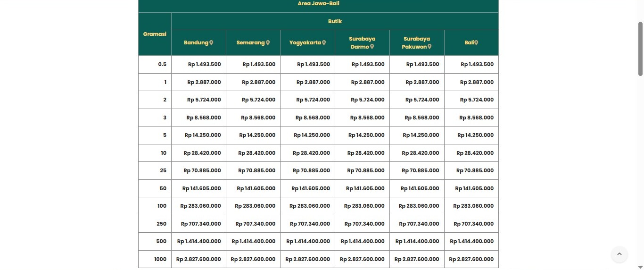Select Surabaya Pakuwon price for 250 gram
The image size is (644, 270).
pyautogui.click(x=419, y=224)
